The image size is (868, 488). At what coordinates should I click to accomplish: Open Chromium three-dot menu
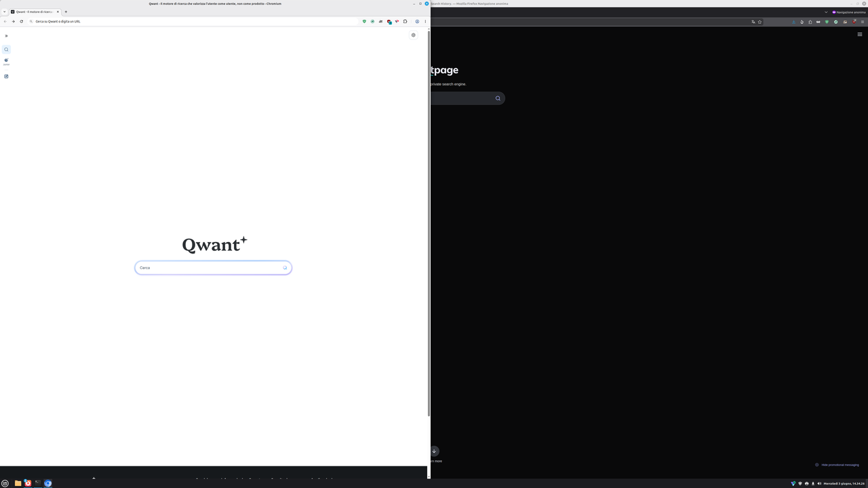[425, 21]
